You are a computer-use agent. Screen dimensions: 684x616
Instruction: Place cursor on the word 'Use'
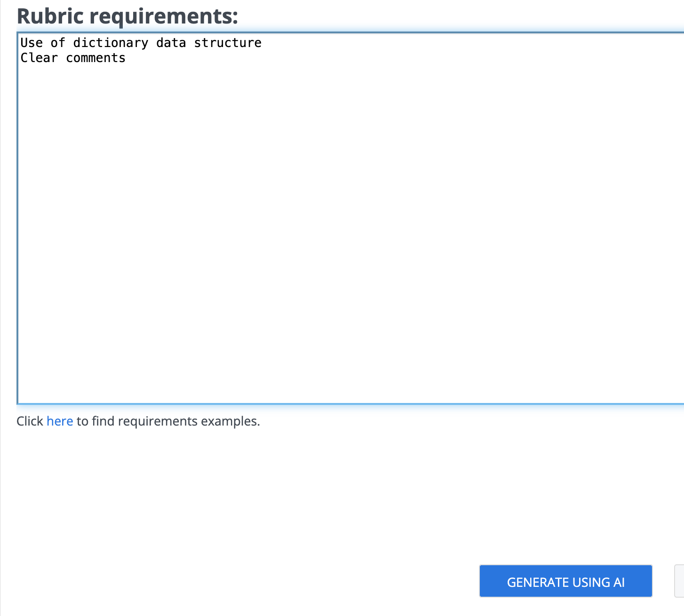tap(32, 43)
